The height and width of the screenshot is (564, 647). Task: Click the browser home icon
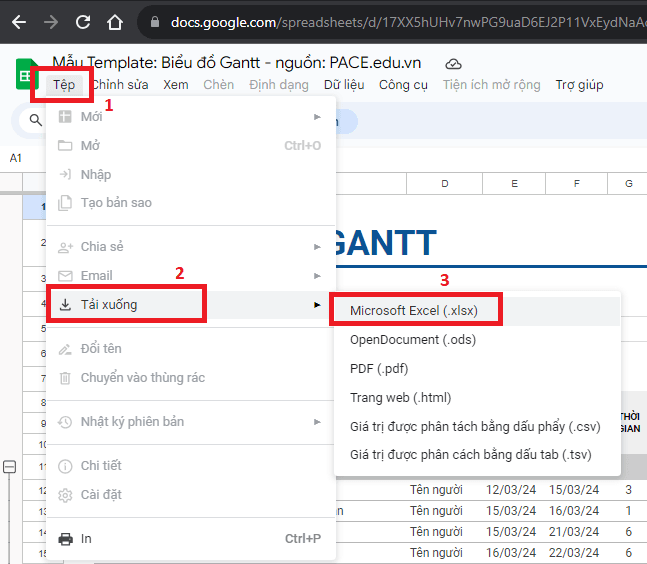point(116,21)
